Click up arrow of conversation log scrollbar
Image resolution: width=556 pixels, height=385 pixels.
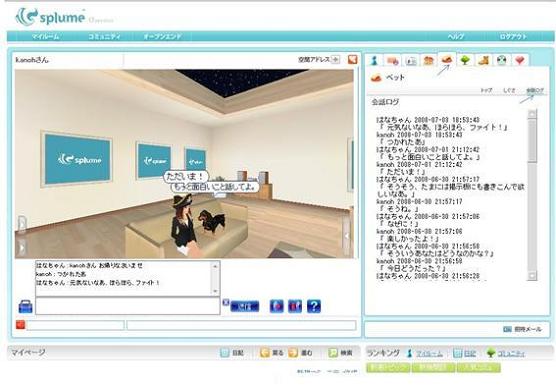tap(532, 114)
